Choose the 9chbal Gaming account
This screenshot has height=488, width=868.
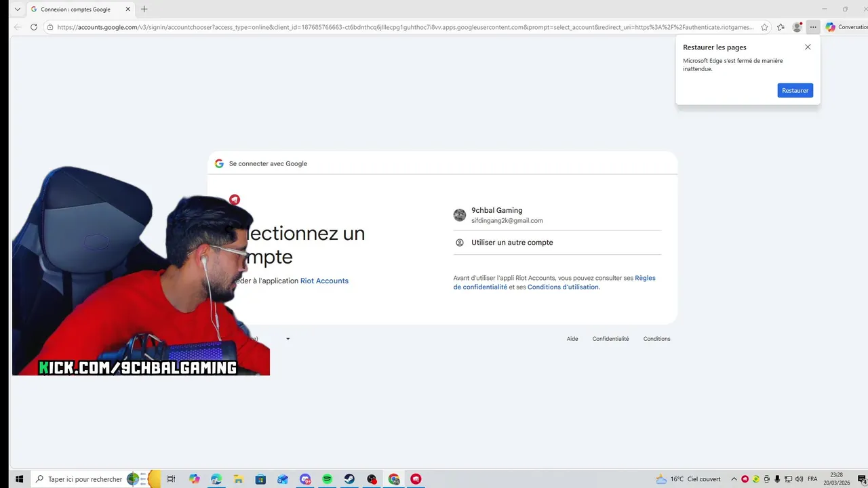(x=557, y=216)
